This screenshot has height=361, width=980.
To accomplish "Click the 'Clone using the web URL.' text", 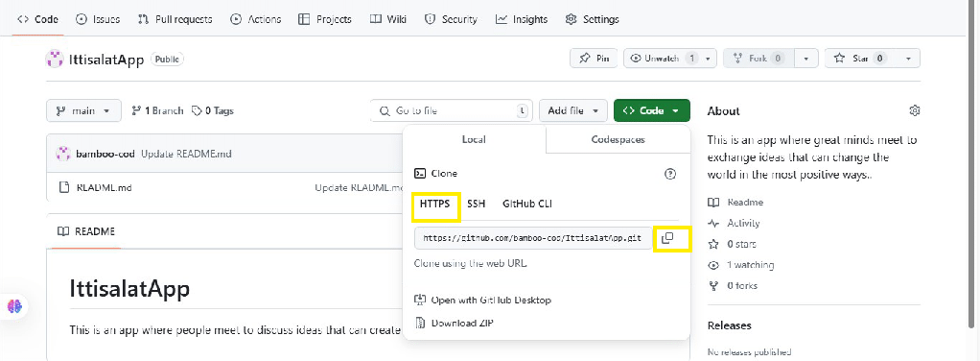I will pyautogui.click(x=470, y=263).
